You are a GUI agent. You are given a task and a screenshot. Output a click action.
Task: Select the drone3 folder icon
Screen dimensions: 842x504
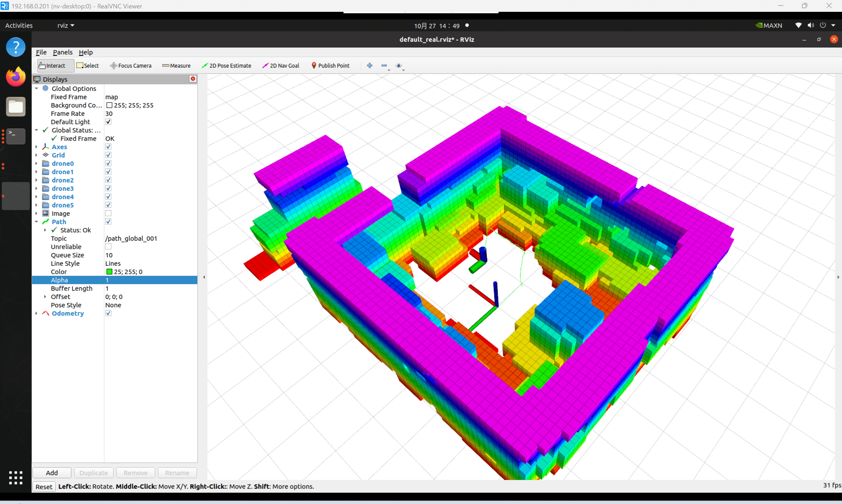tap(46, 188)
